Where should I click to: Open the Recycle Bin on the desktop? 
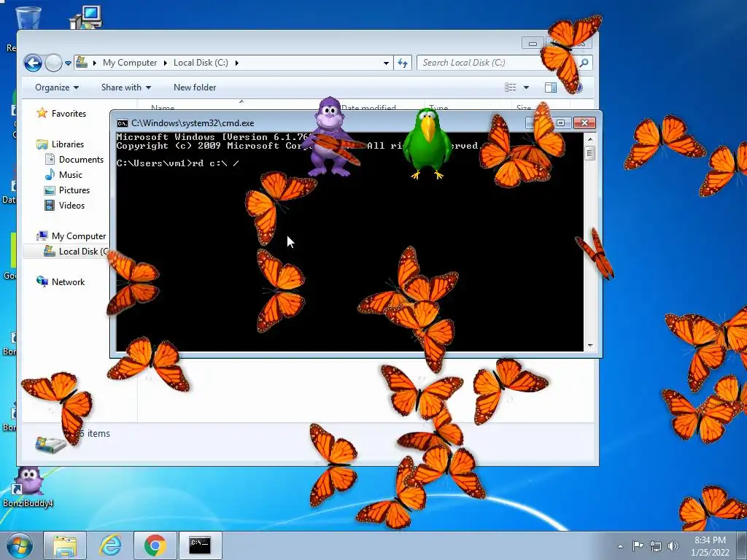coord(28,17)
